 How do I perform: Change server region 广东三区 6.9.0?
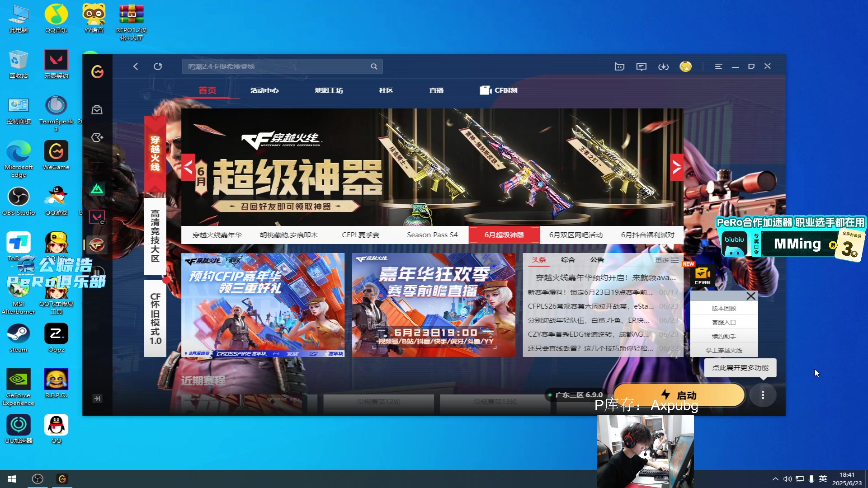click(x=576, y=395)
